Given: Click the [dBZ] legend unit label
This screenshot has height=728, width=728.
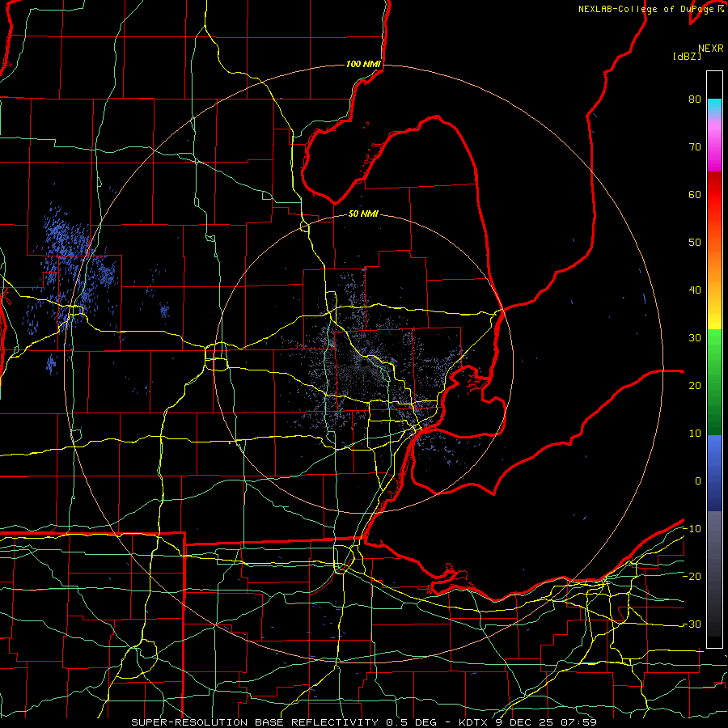Looking at the screenshot, I should [687, 57].
